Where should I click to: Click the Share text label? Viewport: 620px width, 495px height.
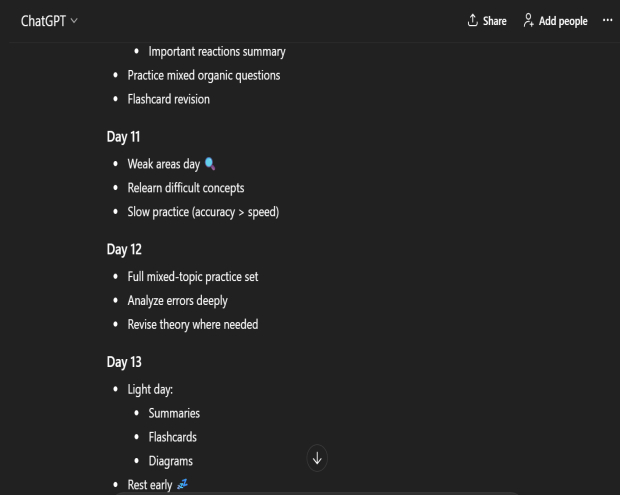[495, 21]
